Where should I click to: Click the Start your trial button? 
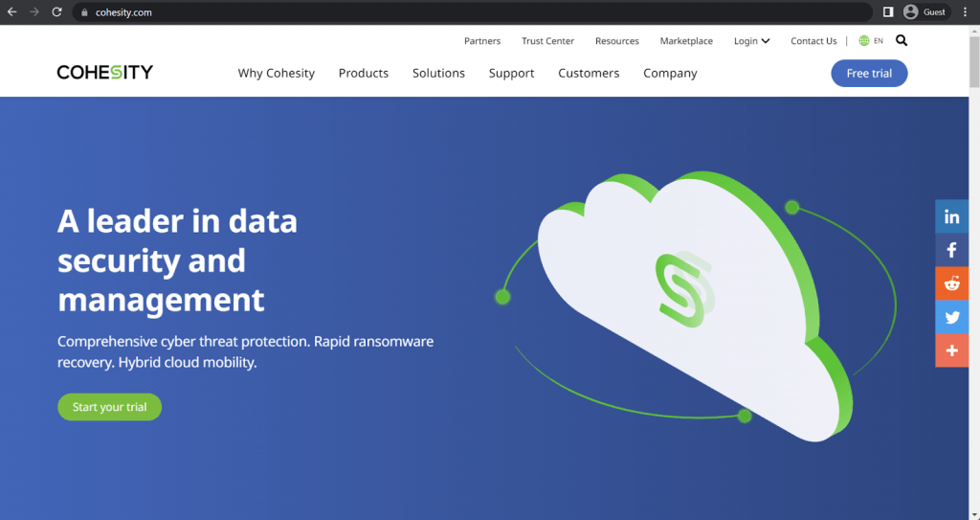pos(109,407)
